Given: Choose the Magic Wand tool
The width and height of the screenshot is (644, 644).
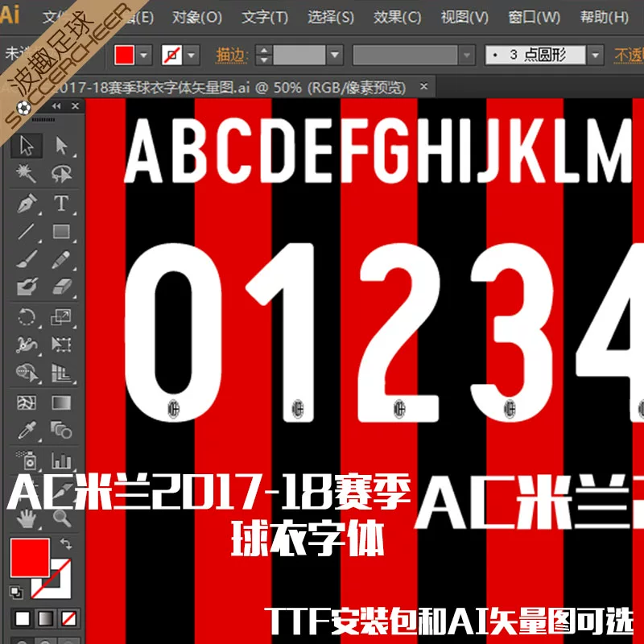Looking at the screenshot, I should pyautogui.click(x=27, y=174).
